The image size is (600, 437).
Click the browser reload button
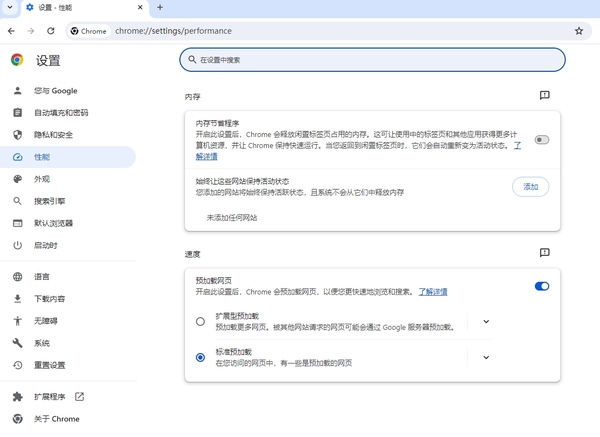50,31
